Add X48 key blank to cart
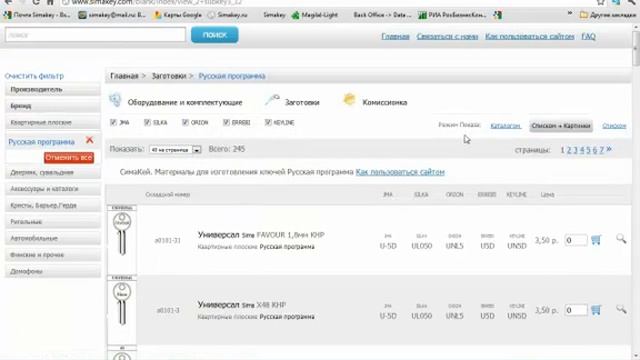 coord(596,310)
